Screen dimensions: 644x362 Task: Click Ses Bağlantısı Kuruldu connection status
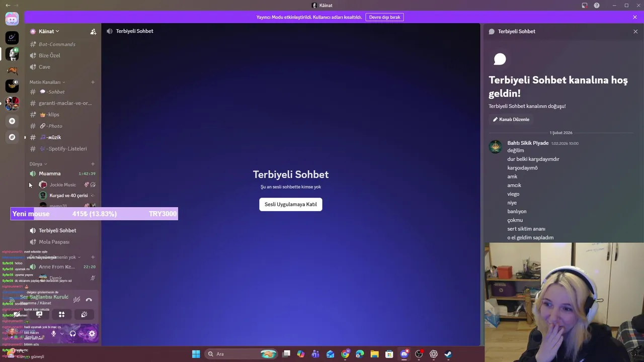(x=44, y=297)
